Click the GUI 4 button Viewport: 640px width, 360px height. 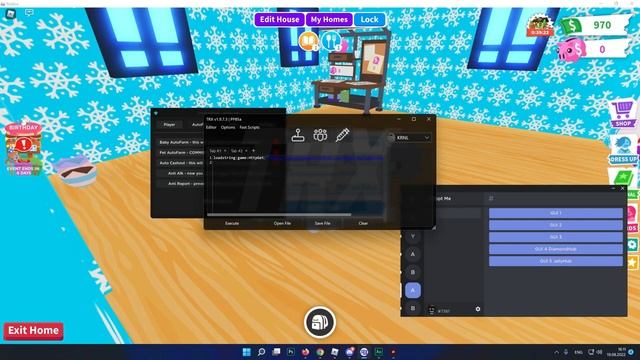[556, 249]
